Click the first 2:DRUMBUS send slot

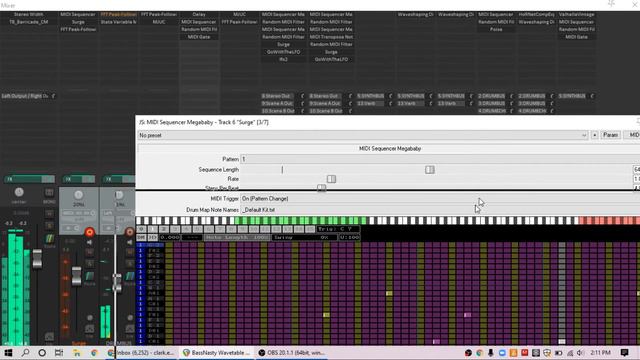tap(492, 96)
